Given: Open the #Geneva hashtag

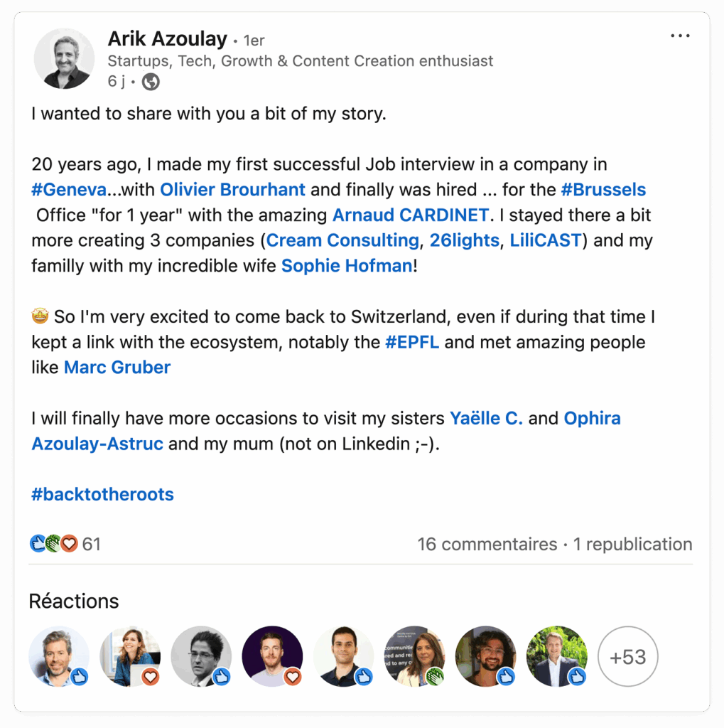Looking at the screenshot, I should 69,189.
